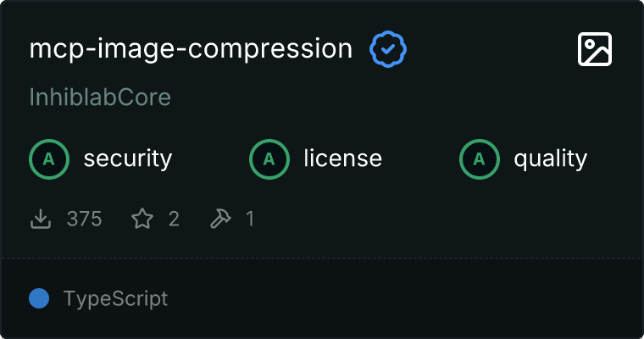
Task: Select the license label text
Action: (x=342, y=158)
